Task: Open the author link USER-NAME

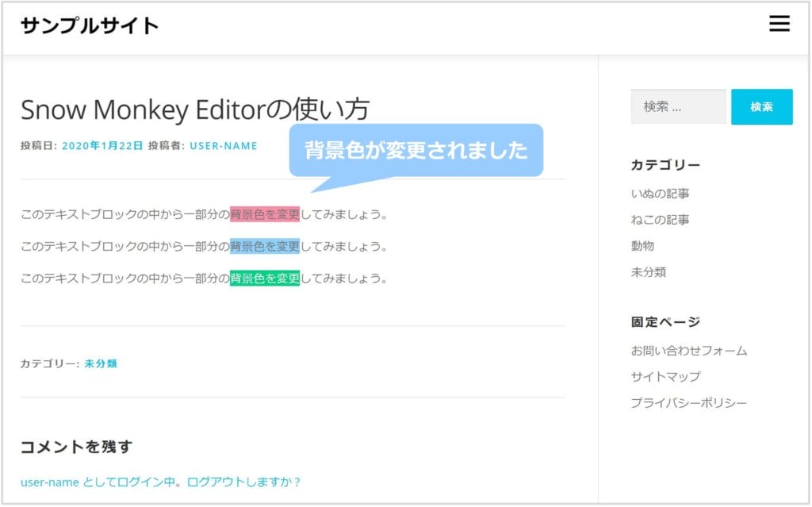Action: (223, 146)
